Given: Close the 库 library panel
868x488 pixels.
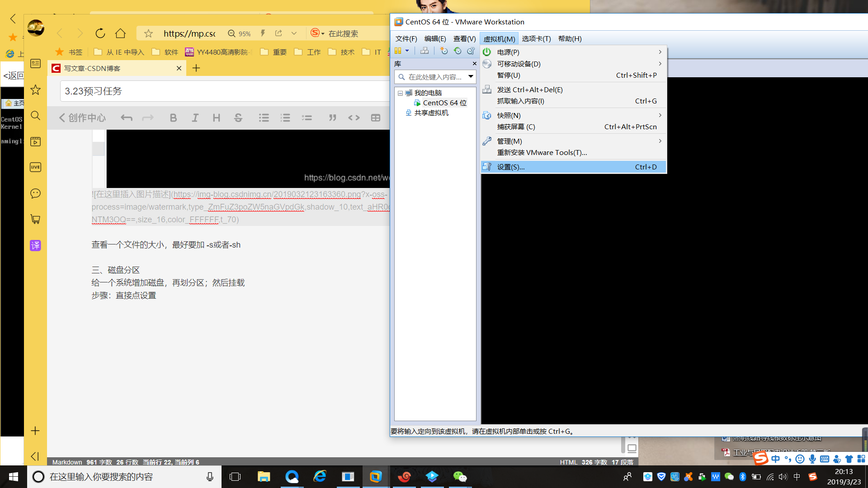Looking at the screenshot, I should [474, 64].
